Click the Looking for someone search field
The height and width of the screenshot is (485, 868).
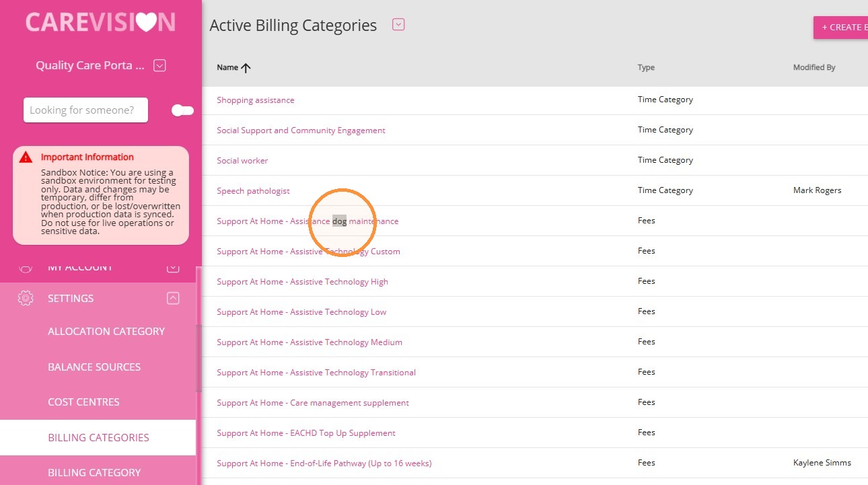(85, 110)
